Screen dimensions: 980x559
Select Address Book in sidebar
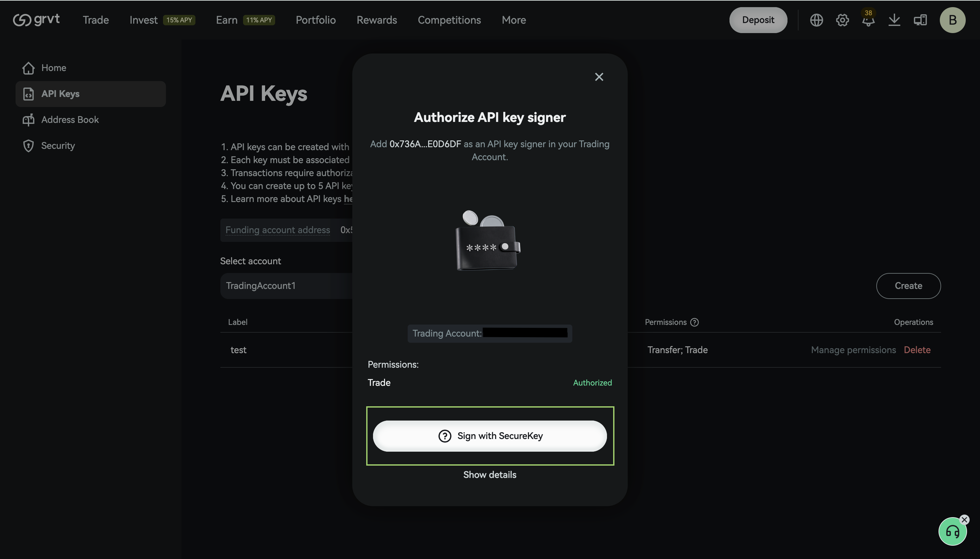(x=90, y=120)
